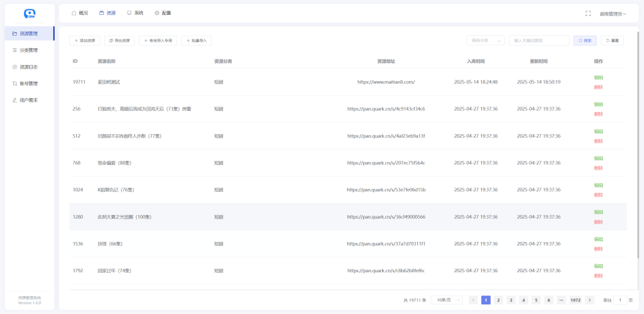The width and height of the screenshot is (644, 314).
Task: Click the 添加资源 button
Action: coord(85,41)
